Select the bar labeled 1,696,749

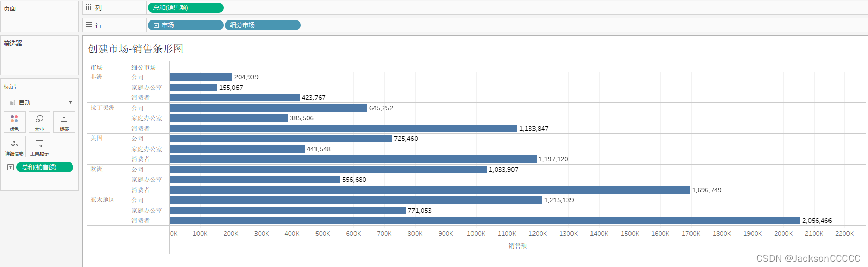coord(430,190)
